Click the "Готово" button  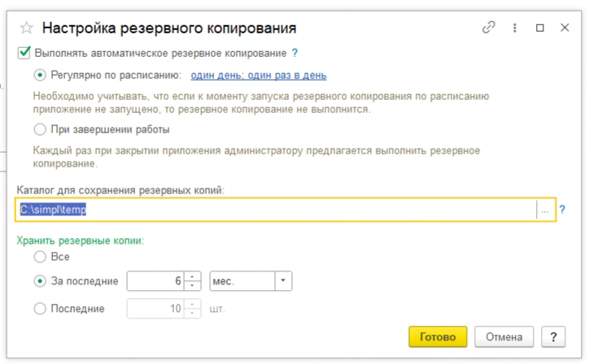438,336
